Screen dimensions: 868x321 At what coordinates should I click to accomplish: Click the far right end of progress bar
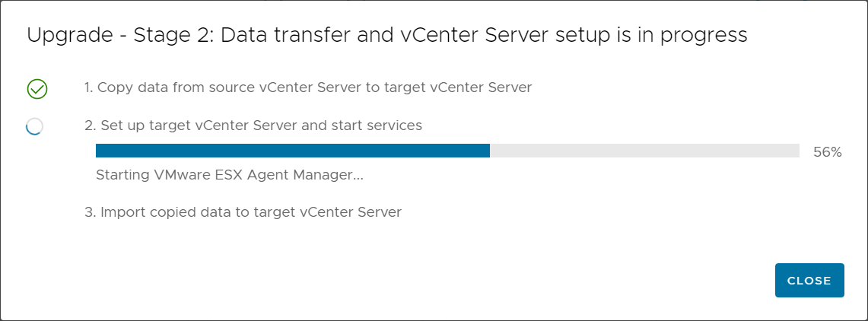tap(797, 151)
